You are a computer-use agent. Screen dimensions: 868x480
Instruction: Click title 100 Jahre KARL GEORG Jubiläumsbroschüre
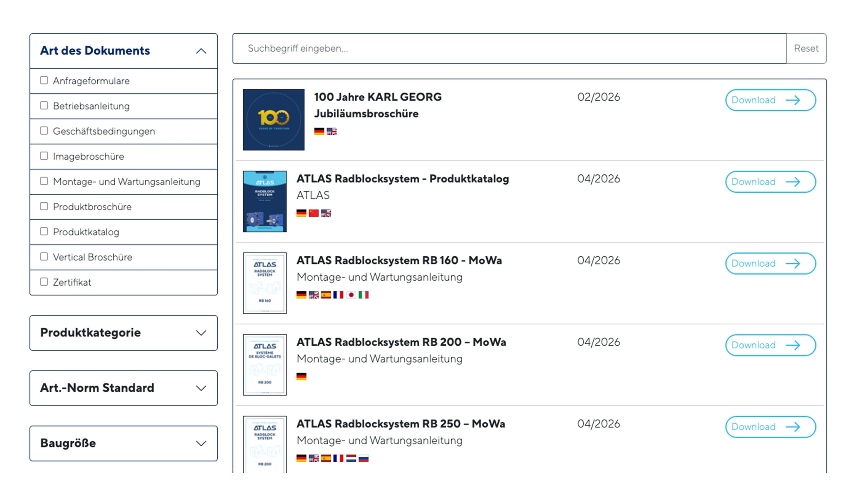tap(378, 105)
